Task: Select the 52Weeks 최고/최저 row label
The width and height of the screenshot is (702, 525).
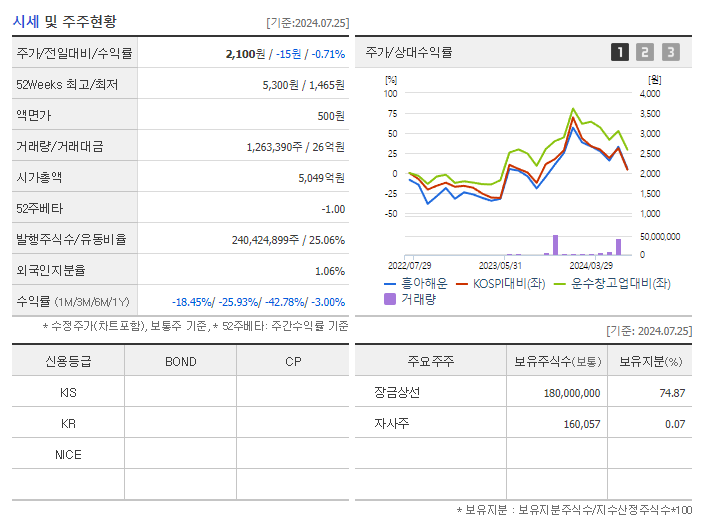Action: (x=67, y=85)
